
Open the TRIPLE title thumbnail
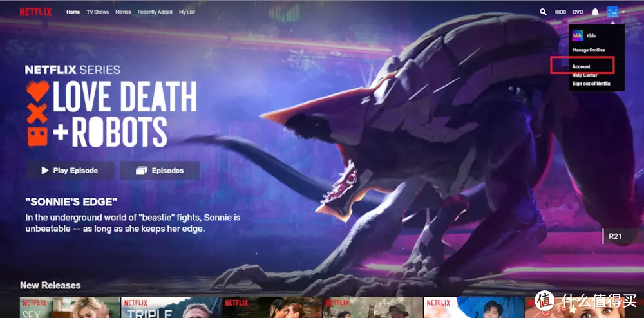coord(171,307)
